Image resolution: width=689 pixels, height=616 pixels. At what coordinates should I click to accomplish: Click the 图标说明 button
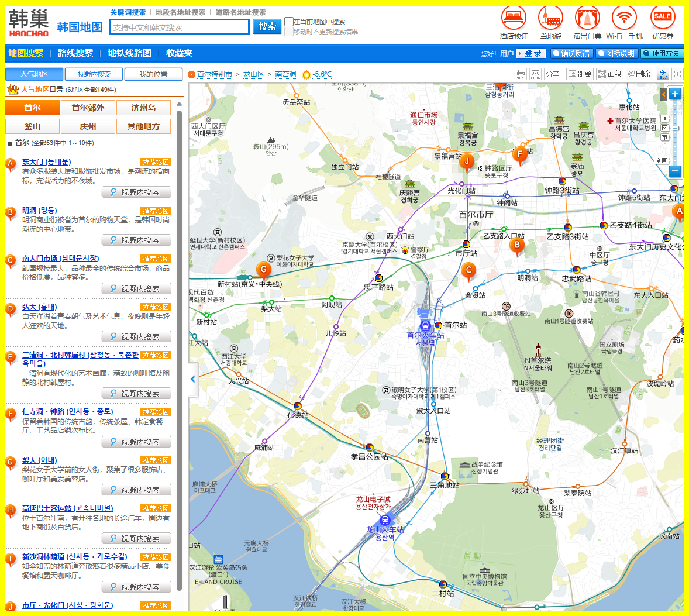617,53
